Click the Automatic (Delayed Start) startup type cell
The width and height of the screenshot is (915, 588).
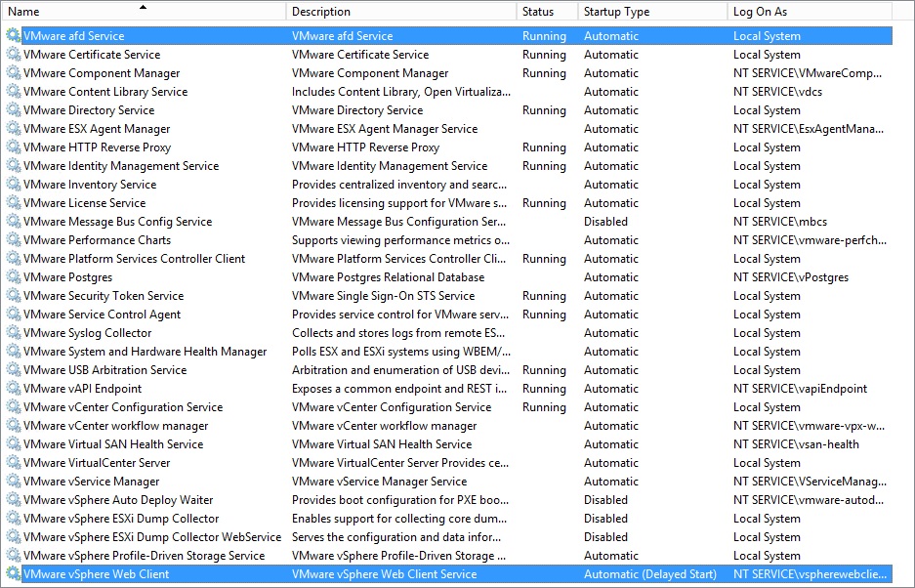[650, 574]
